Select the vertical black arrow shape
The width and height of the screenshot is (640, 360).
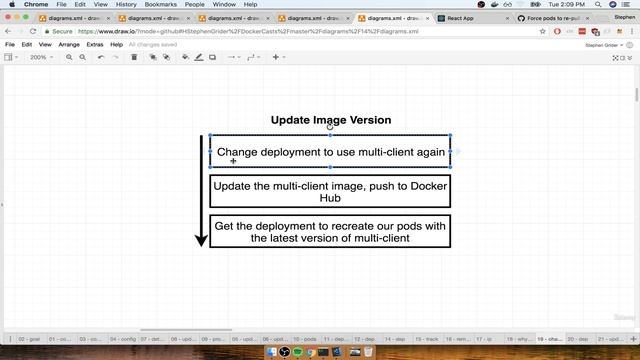coord(201,191)
